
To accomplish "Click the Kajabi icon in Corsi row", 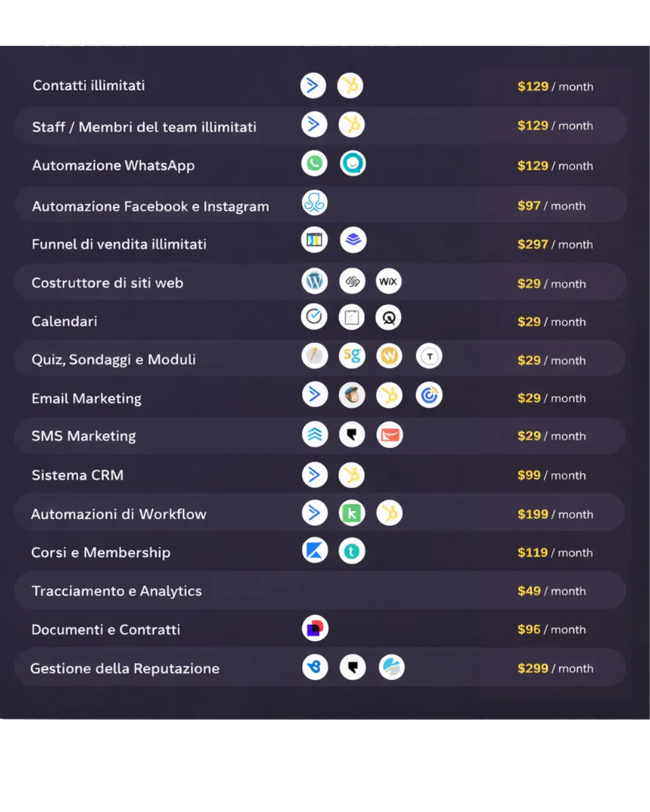I will click(x=314, y=550).
